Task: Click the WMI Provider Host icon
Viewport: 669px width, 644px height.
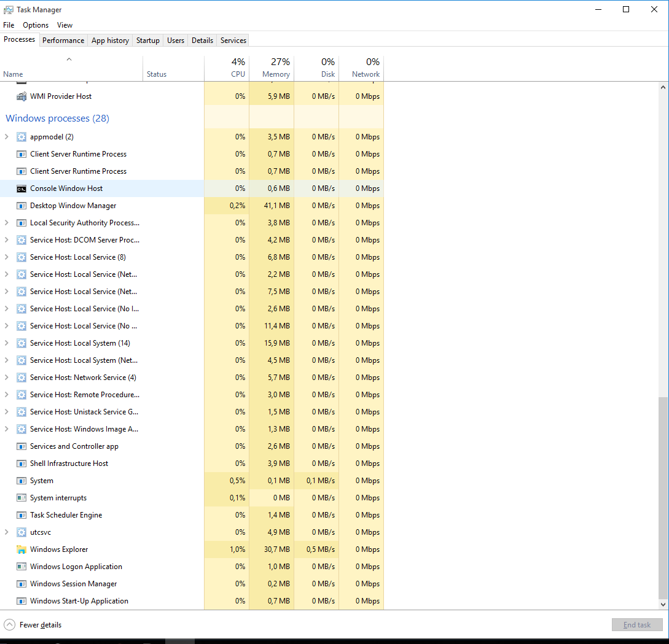Action: tap(22, 96)
